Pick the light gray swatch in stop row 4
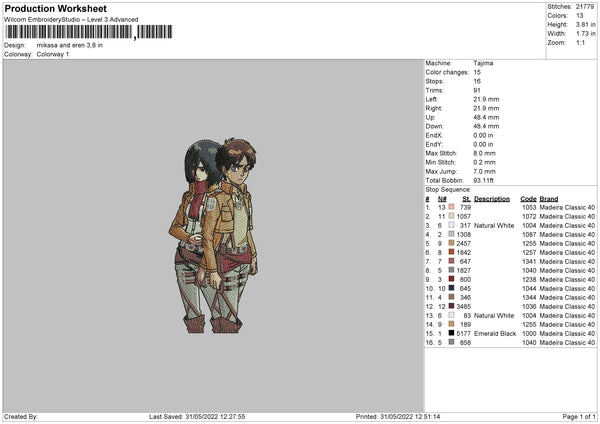600x424 pixels. pyautogui.click(x=452, y=234)
